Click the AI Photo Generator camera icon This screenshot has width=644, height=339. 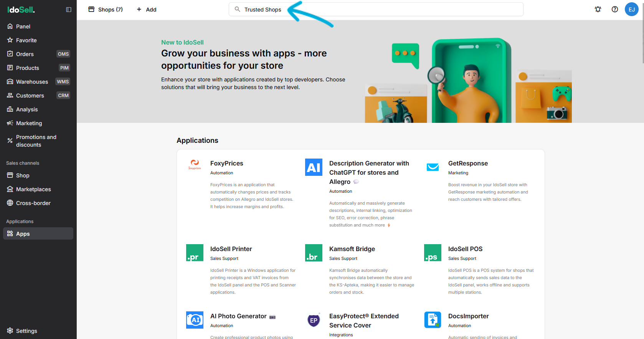[x=195, y=320]
